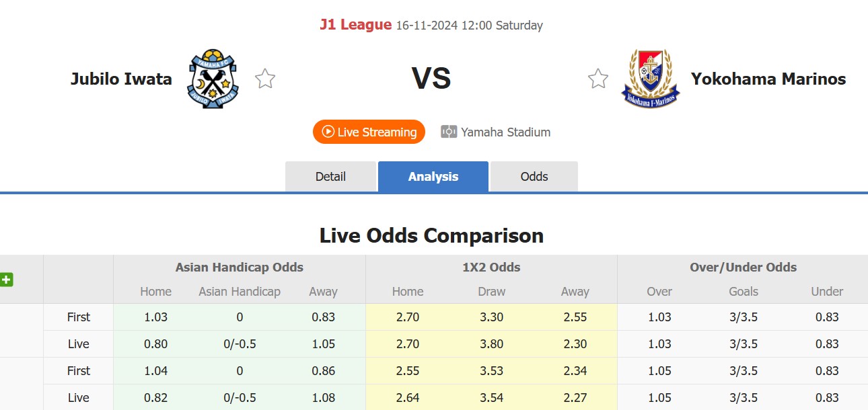The image size is (868, 410).
Task: Click the Jubilo Iwata team name
Action: click(121, 79)
